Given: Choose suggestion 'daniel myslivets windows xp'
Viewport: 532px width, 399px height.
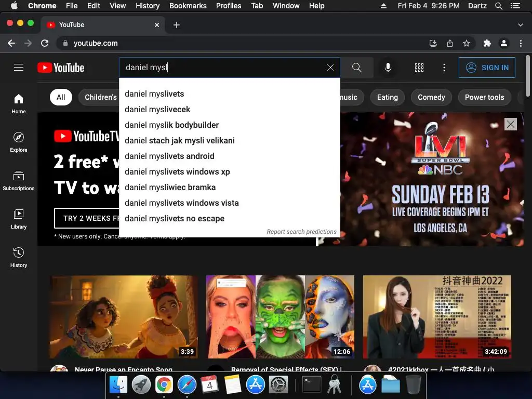Looking at the screenshot, I should pyautogui.click(x=229, y=171).
